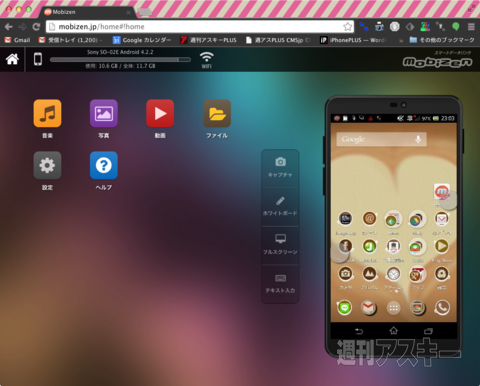Tap the Facebook icon on phone screen
Viewport: 480px width, 386px height.
[x=345, y=246]
